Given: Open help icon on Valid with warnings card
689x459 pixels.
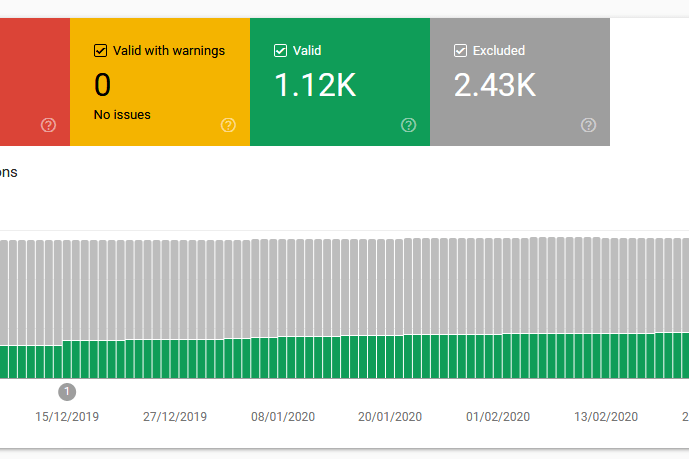Looking at the screenshot, I should click(228, 125).
